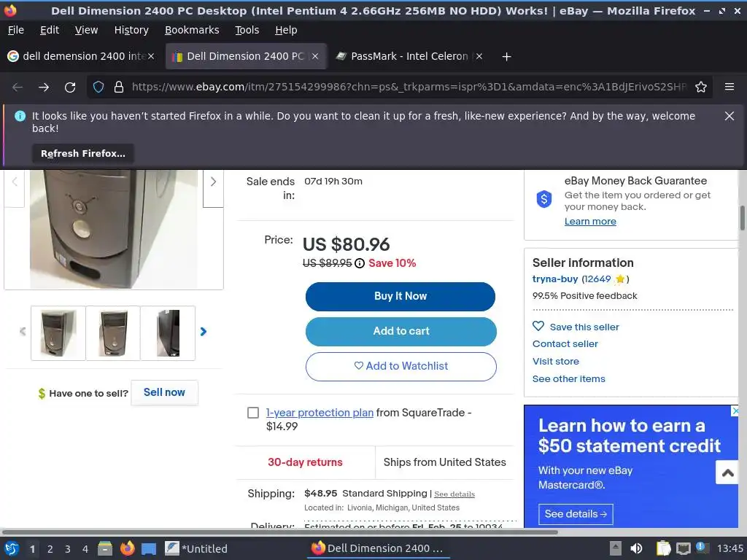Open shipping See details link
Screen dimensions: 747x560
454,494
